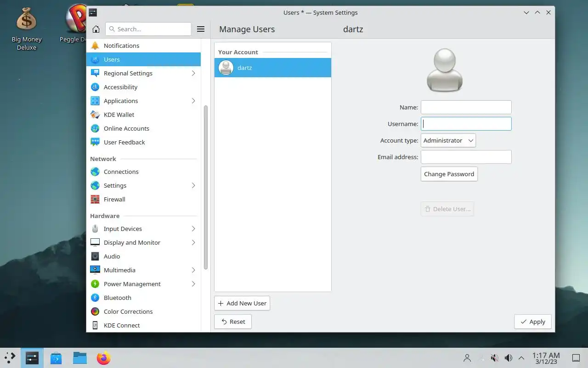This screenshot has width=588, height=368.
Task: Expand network Settings chevron arrow
Action: [x=193, y=185]
